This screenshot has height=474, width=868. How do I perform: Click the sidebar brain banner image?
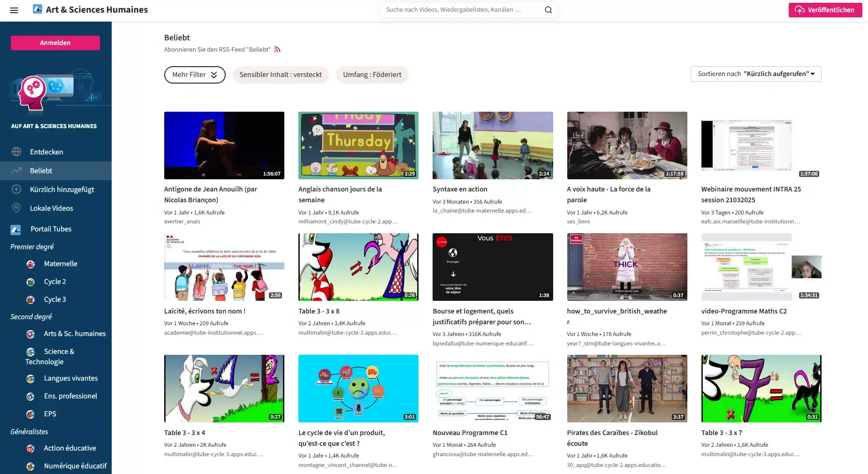(x=55, y=92)
